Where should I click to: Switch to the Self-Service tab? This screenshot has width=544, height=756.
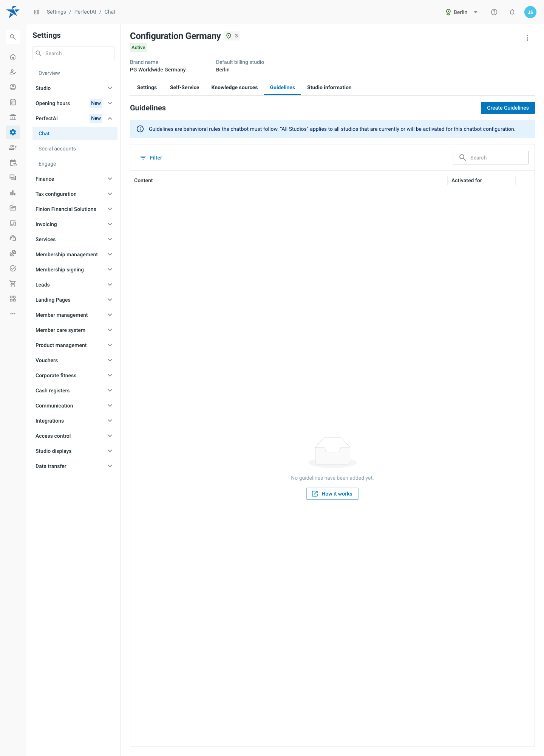coord(184,87)
